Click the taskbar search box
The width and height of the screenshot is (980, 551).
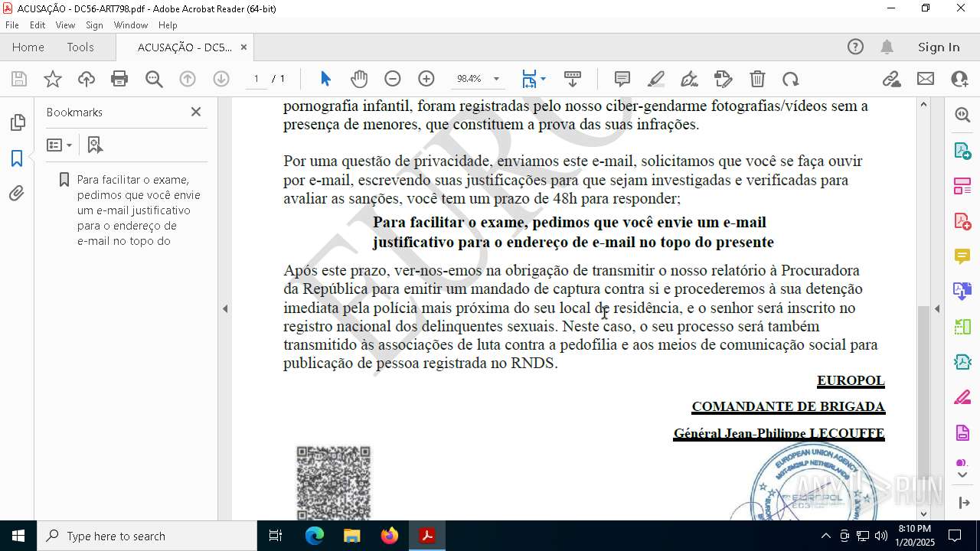pos(147,536)
